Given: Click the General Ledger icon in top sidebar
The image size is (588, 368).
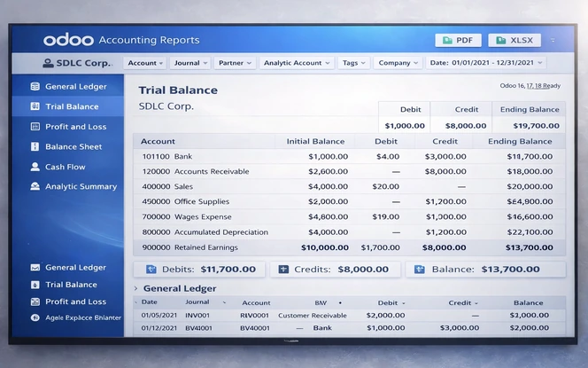Looking at the screenshot, I should point(35,86).
